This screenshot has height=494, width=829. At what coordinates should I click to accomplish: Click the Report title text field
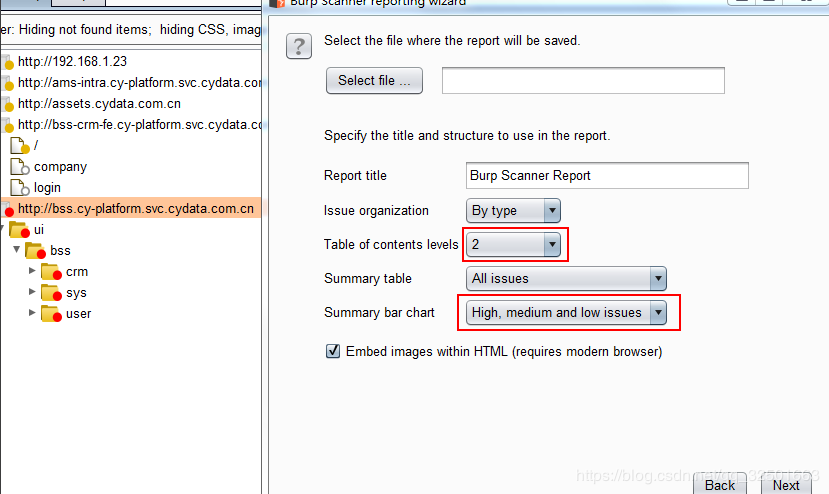point(607,176)
